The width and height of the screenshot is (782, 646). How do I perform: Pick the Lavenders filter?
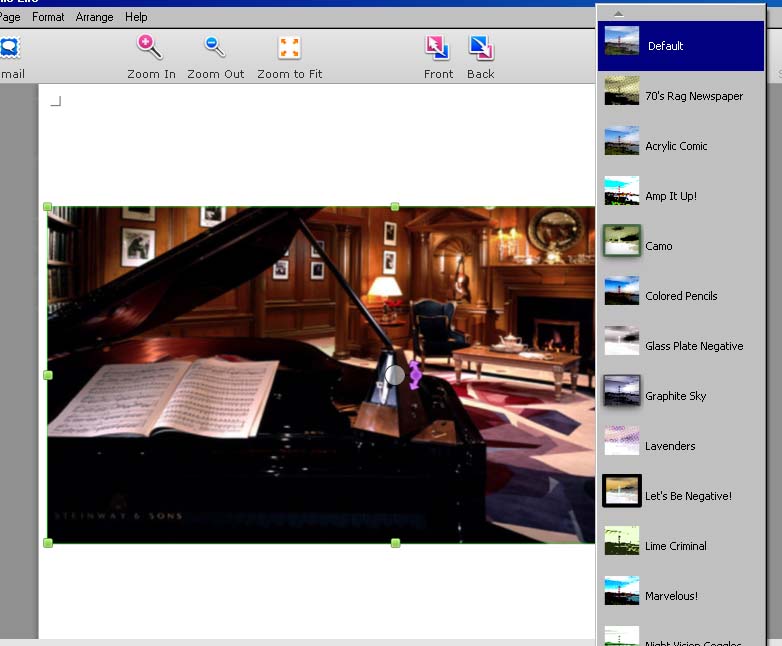(680, 445)
